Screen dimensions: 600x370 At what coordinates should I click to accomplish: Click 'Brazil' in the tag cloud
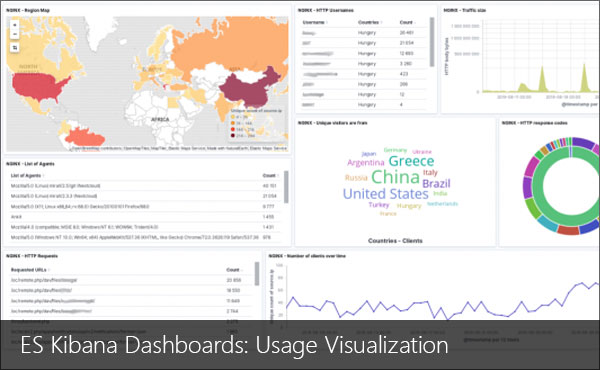[436, 184]
